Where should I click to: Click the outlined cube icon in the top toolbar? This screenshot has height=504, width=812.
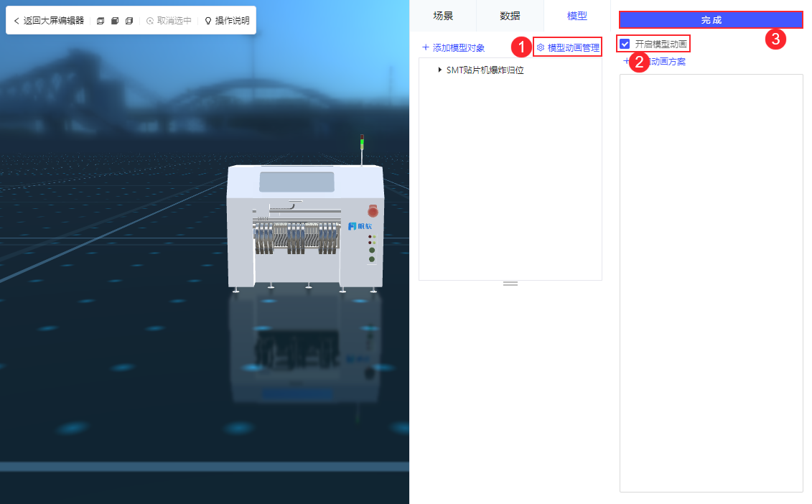(x=101, y=21)
